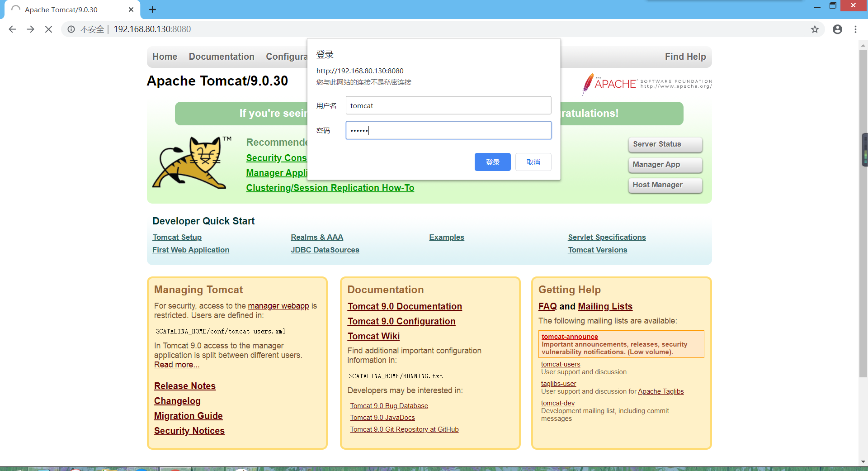
Task: Open Tomcat Versions link
Action: [x=598, y=250]
